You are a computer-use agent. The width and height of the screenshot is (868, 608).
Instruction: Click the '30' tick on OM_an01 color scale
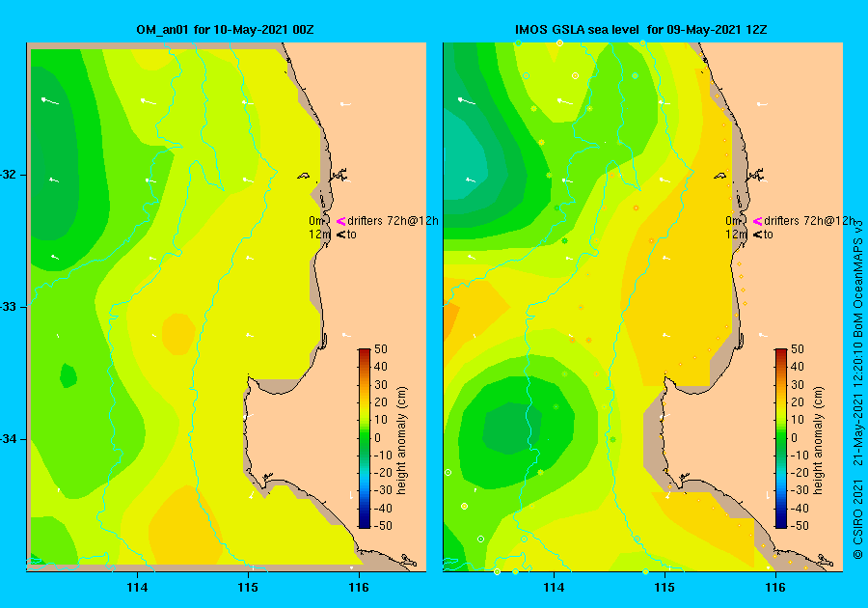tap(381, 385)
